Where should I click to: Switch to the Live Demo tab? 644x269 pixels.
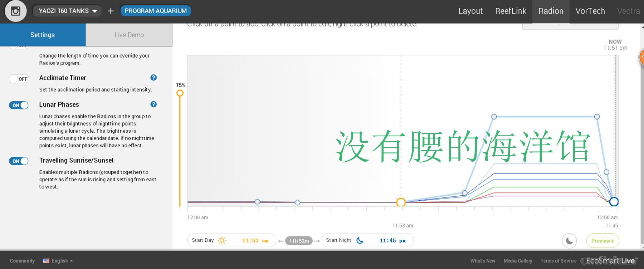click(x=129, y=35)
